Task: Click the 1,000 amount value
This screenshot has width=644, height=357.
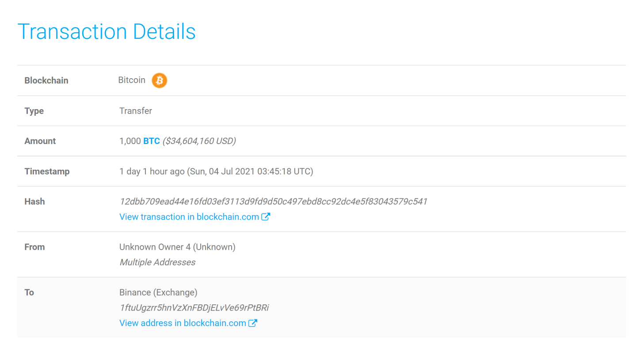Action: click(130, 141)
